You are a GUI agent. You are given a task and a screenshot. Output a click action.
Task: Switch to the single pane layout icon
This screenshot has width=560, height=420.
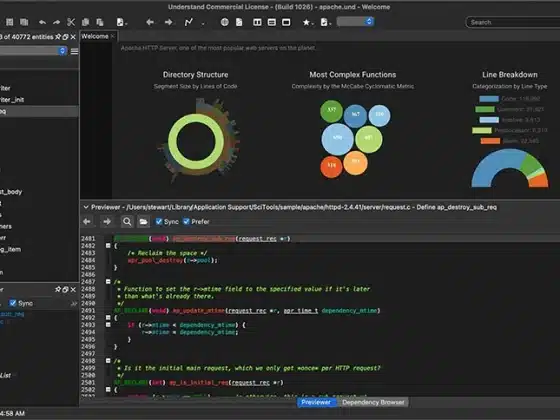(286, 22)
